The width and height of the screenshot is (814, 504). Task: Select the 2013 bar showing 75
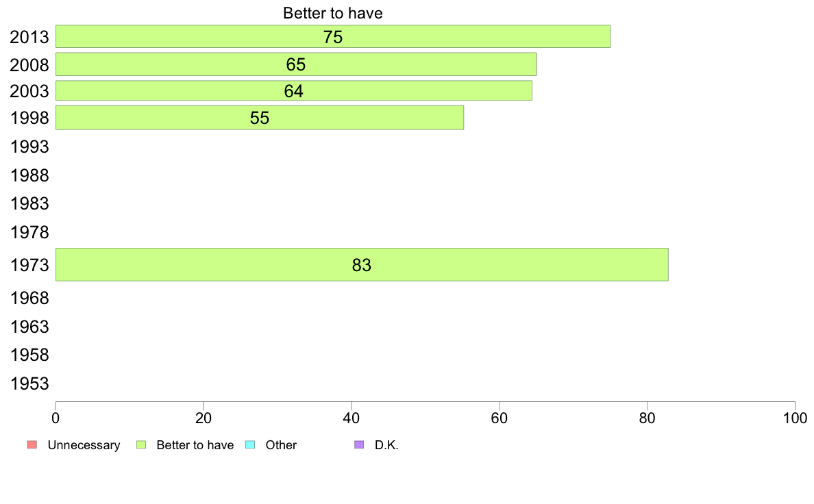pos(333,36)
